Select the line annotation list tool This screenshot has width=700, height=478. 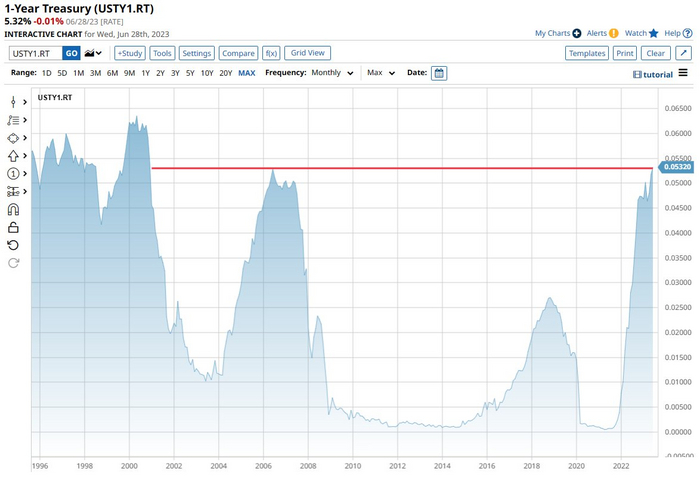point(13,120)
